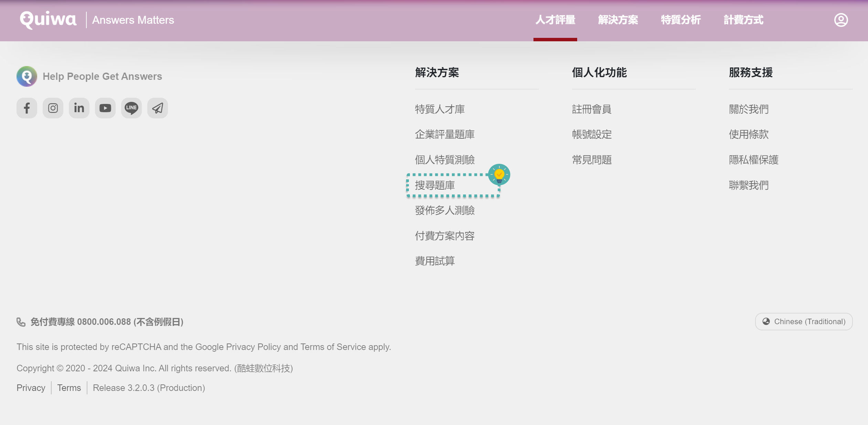Select 人才評量 in the navigation bar
This screenshot has width=868, height=425.
point(555,20)
